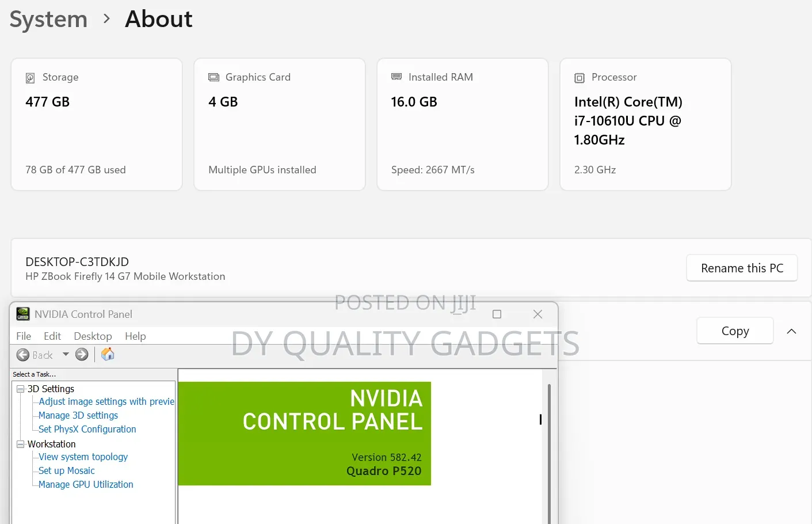The height and width of the screenshot is (524, 812).
Task: Collapse the 3D Settings tree node
Action: 21,389
